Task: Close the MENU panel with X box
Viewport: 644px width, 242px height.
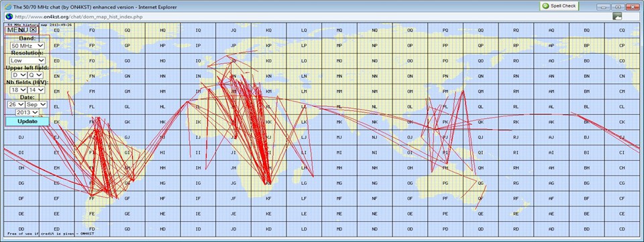Action: click(34, 30)
